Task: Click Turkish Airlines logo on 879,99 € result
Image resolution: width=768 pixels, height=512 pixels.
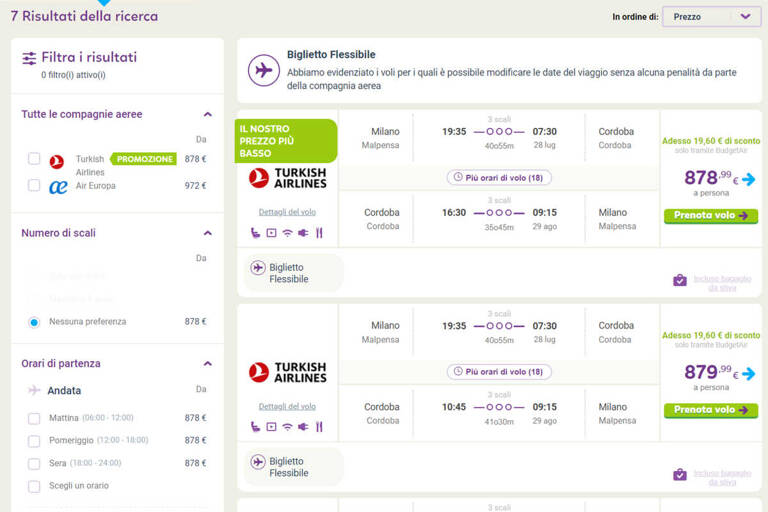Action: coord(288,372)
